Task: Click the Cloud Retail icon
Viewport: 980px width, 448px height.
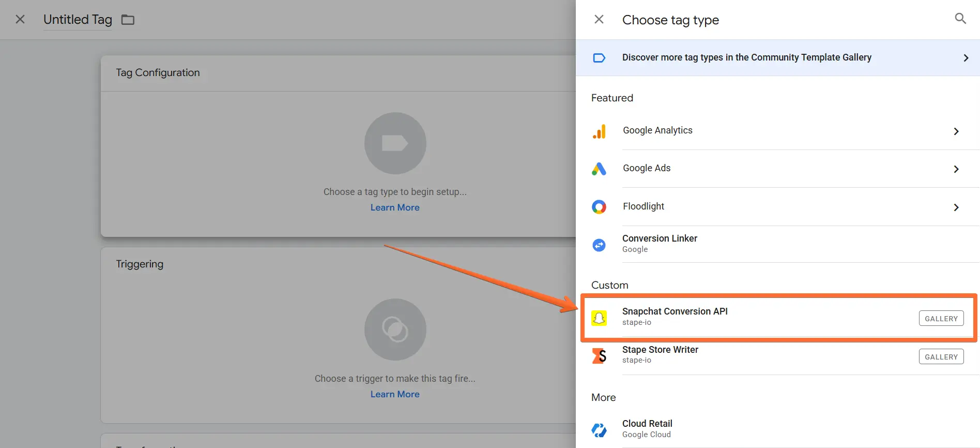Action: click(x=599, y=430)
